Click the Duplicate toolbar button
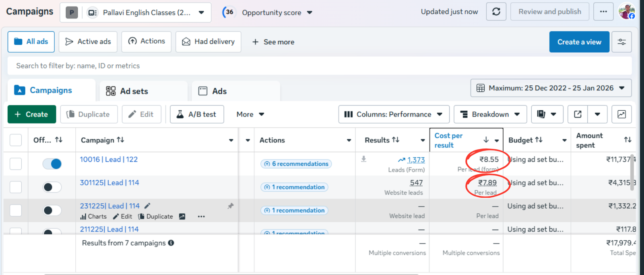Image resolution: width=644 pixels, height=275 pixels. coord(89,114)
